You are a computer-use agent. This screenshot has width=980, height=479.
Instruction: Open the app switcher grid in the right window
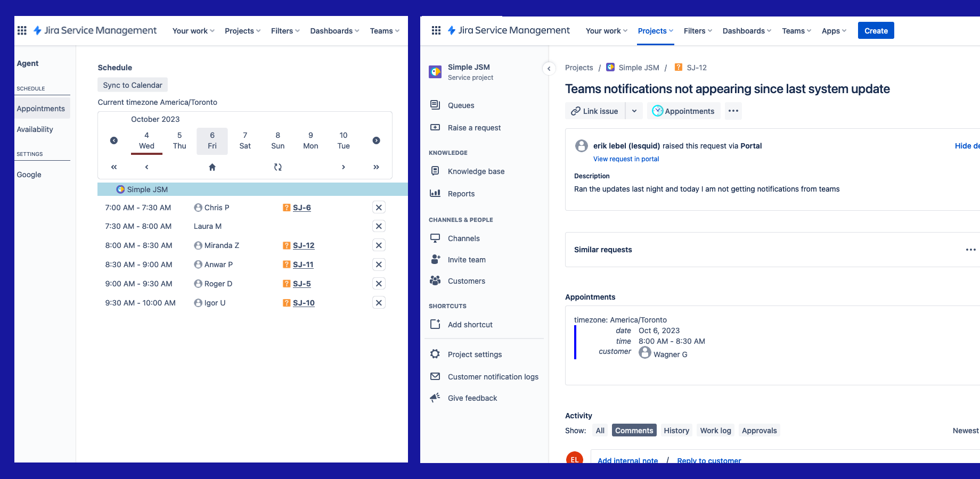click(436, 30)
